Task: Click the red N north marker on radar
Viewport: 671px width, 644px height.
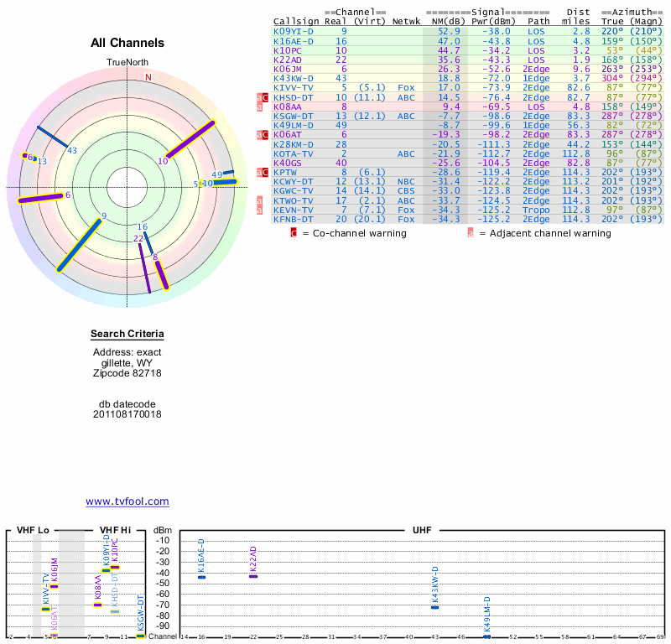Action: click(148, 77)
